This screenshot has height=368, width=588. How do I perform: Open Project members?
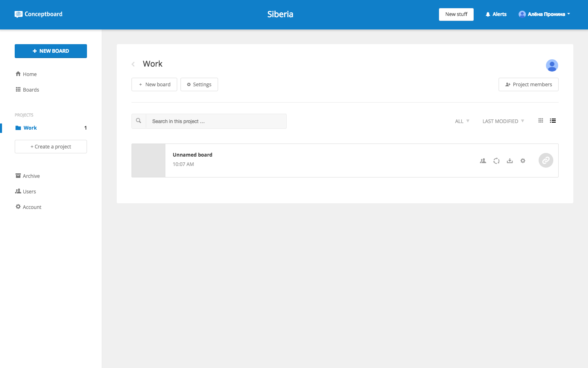tap(528, 84)
